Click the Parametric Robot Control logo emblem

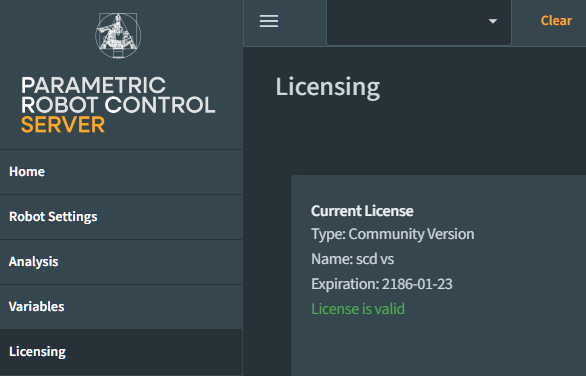pyautogui.click(x=118, y=36)
